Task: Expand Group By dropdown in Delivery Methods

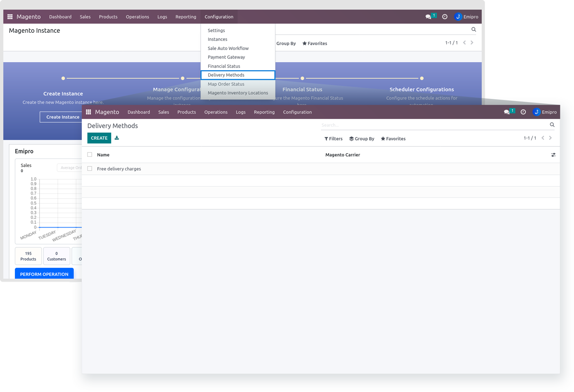Action: point(362,139)
